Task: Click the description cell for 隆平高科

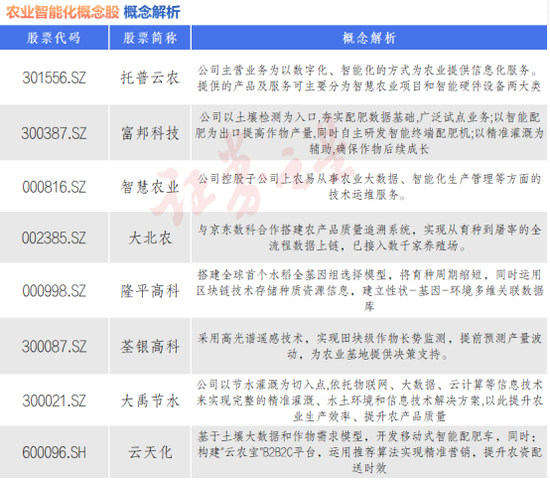Action: coord(369,291)
